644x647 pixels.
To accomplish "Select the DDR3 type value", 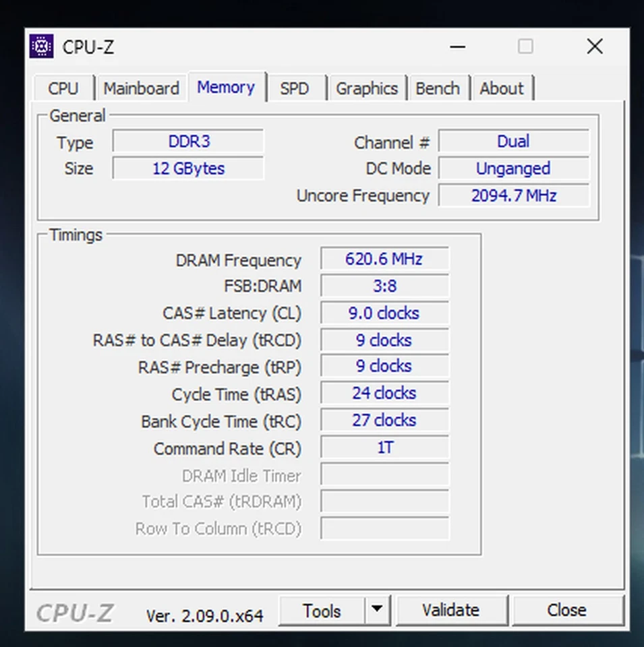I will [188, 142].
